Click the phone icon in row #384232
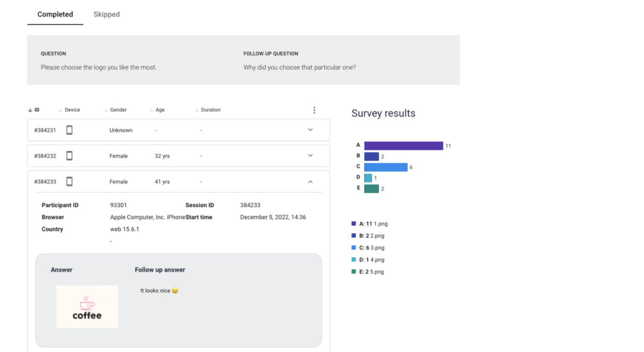The width and height of the screenshot is (644, 352). (69, 155)
